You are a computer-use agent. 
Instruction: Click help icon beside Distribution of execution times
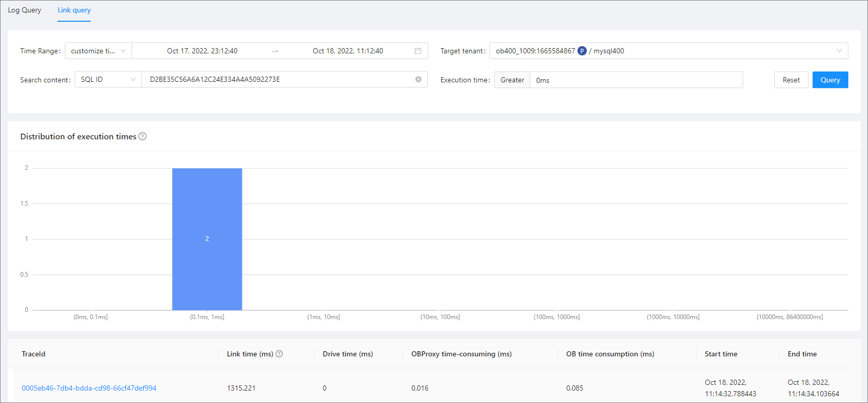[142, 136]
